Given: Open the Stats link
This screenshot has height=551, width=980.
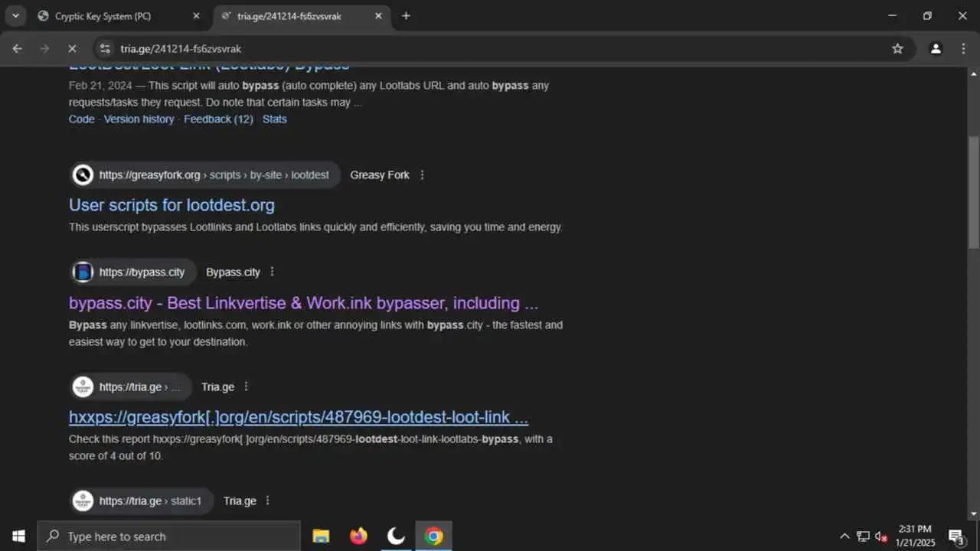Looking at the screenshot, I should (275, 119).
